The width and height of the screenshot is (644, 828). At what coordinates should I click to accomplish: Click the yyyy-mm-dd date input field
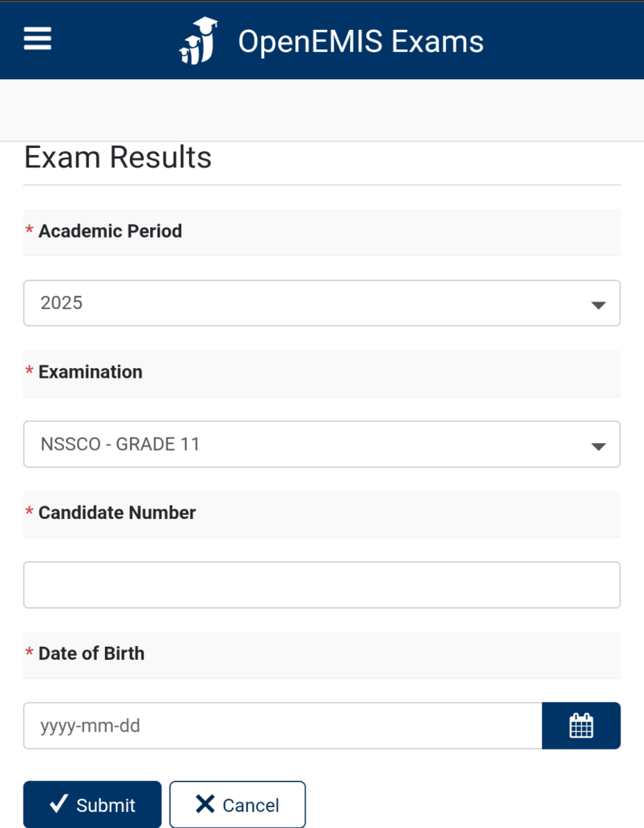click(x=282, y=725)
